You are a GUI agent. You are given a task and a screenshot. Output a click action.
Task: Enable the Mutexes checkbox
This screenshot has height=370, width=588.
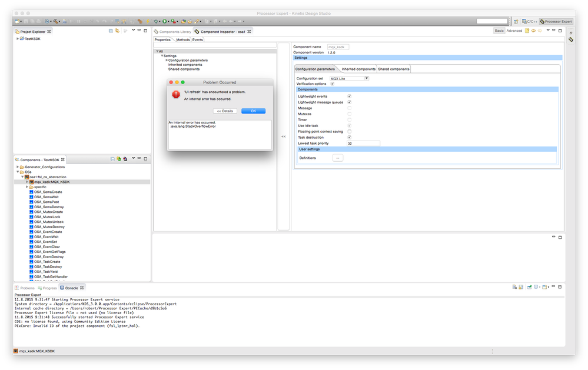coord(349,114)
